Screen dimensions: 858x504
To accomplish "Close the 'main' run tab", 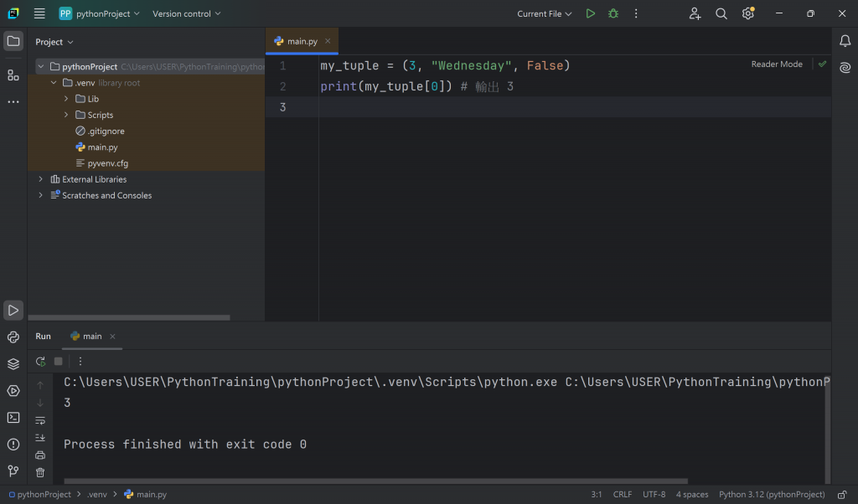I will click(x=112, y=337).
